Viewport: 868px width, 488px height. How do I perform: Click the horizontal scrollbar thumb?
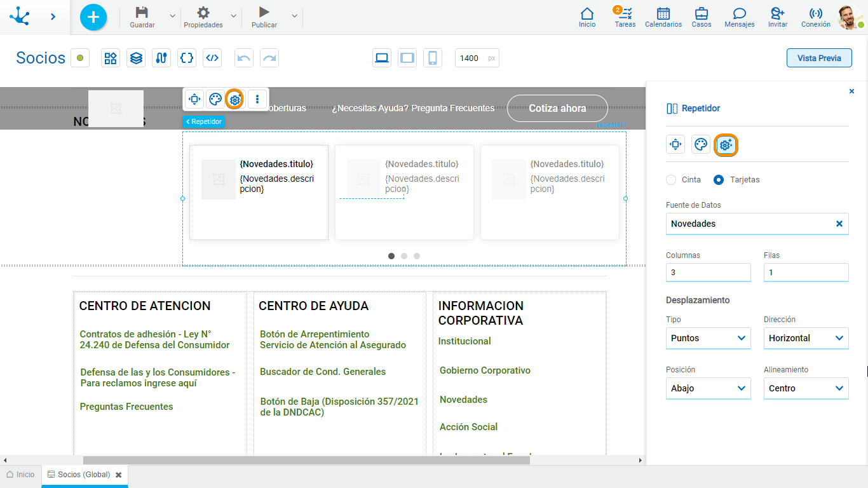coord(306,460)
